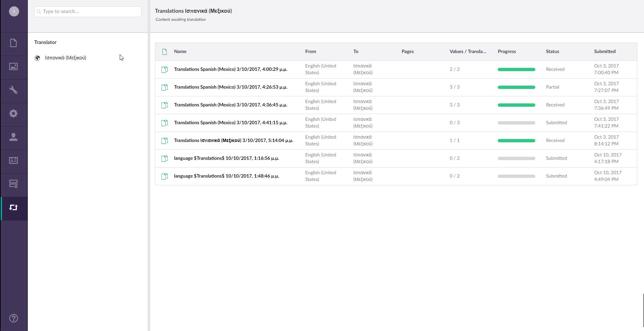Focus the Type to search field
Image resolution: width=644 pixels, height=331 pixels.
click(88, 12)
